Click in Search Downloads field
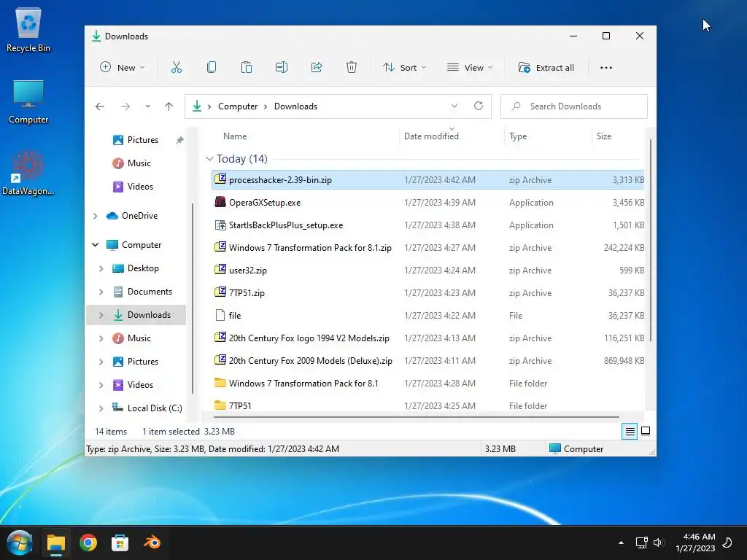 pos(574,106)
